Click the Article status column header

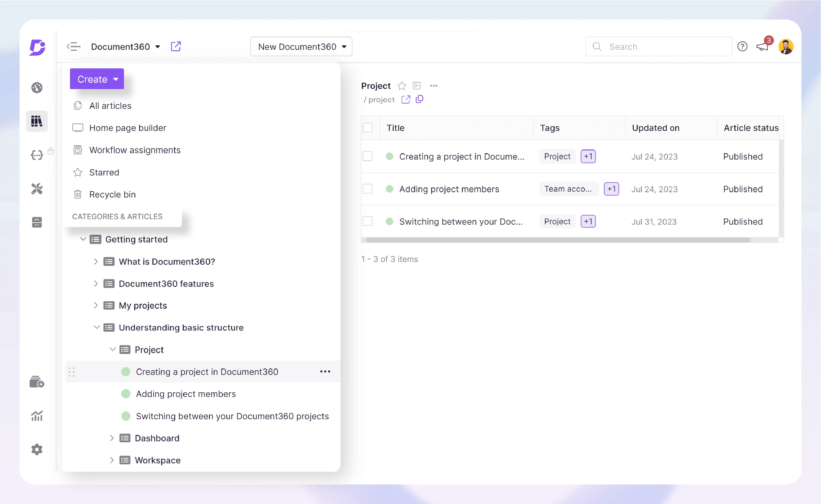pyautogui.click(x=751, y=128)
